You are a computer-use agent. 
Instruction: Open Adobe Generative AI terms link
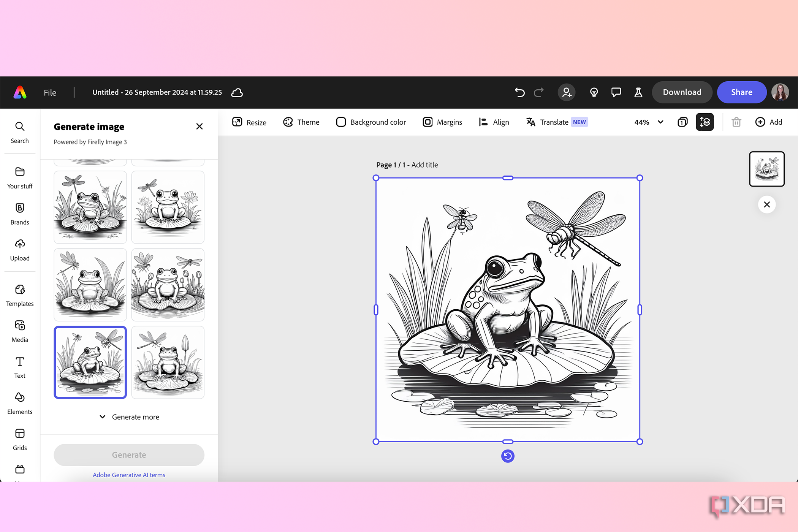129,475
